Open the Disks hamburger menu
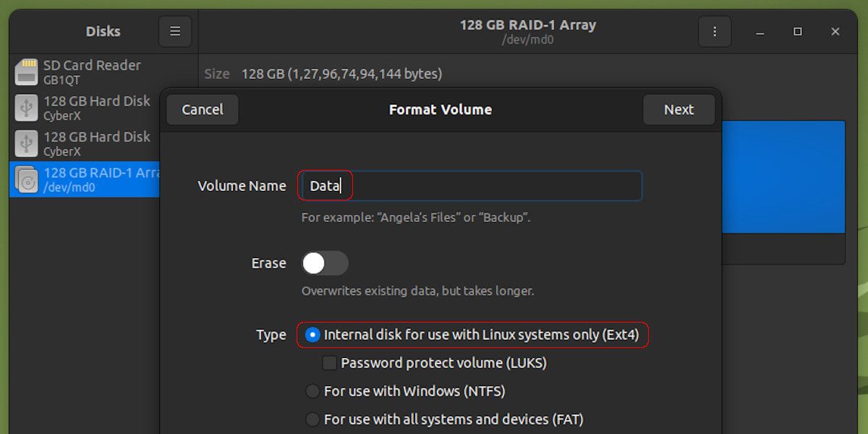This screenshot has height=434, width=868. [175, 31]
